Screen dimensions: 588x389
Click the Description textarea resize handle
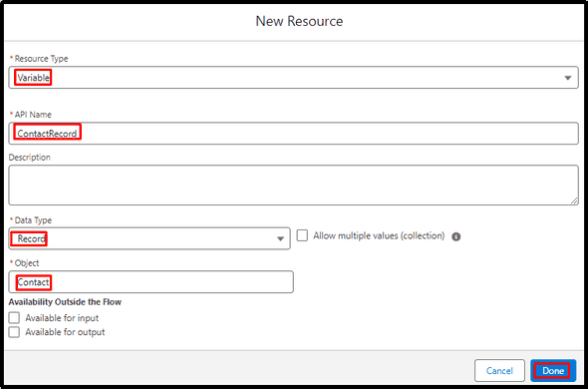574,201
